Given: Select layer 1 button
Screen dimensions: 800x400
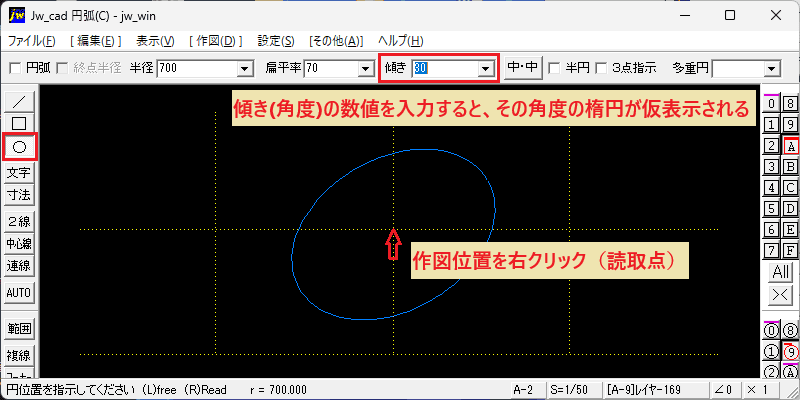Looking at the screenshot, I should point(771,124).
